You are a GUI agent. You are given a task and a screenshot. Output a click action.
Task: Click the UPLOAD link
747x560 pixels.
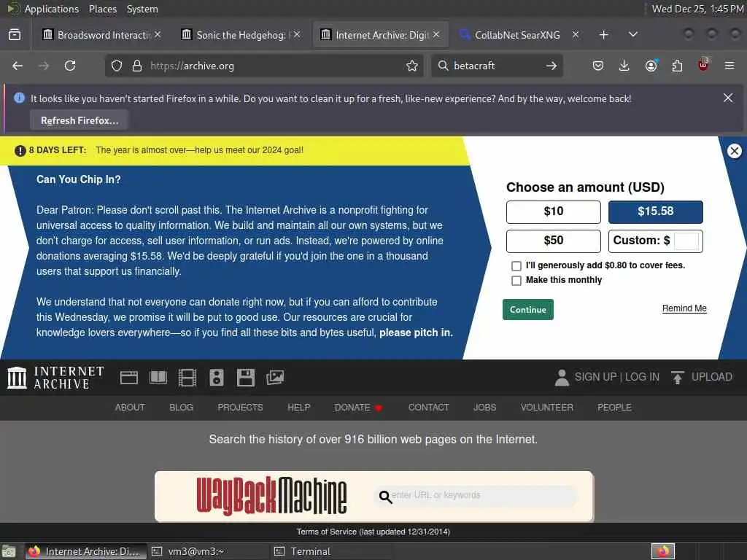[x=712, y=377]
